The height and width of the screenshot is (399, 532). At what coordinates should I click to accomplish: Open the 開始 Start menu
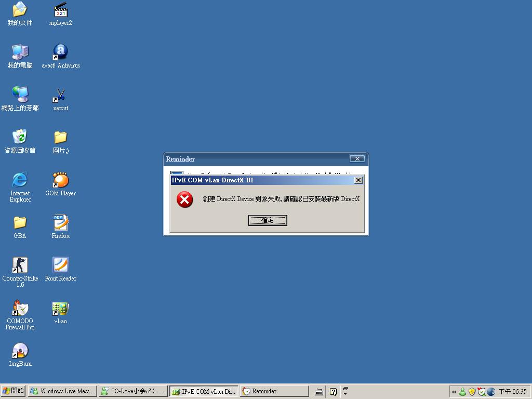pos(13,391)
